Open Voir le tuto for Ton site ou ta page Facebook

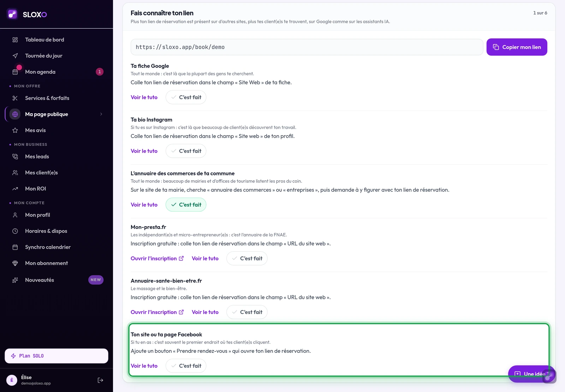[144, 366]
